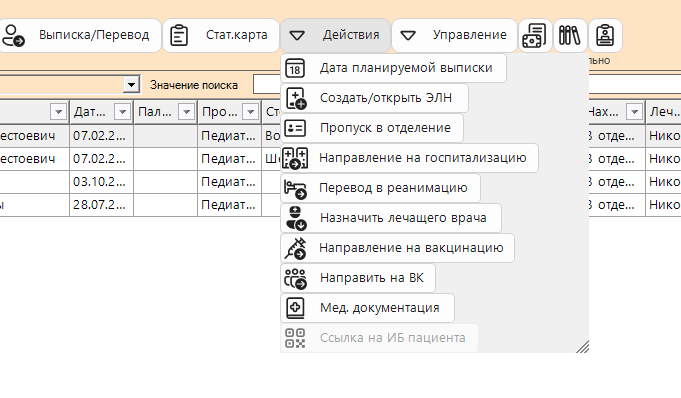Click the medical book icon for Мед. документация
The width and height of the screenshot is (681, 398).
pos(295,308)
